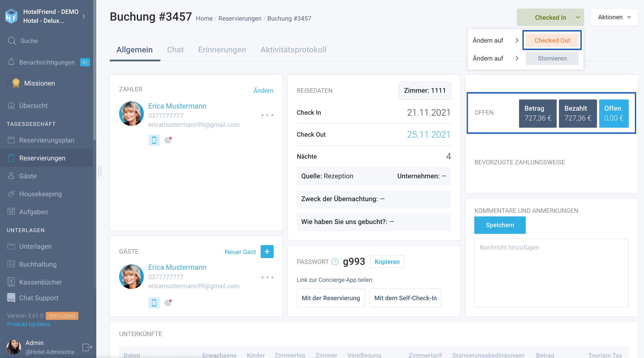
Task: Open Erica Mustermann payer profile link
Action: click(177, 106)
